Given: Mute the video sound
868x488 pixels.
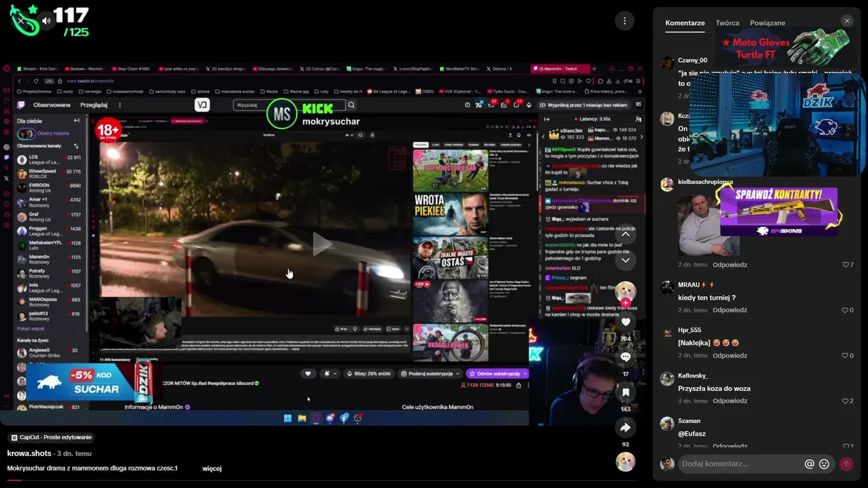Looking at the screenshot, I should click(x=46, y=21).
